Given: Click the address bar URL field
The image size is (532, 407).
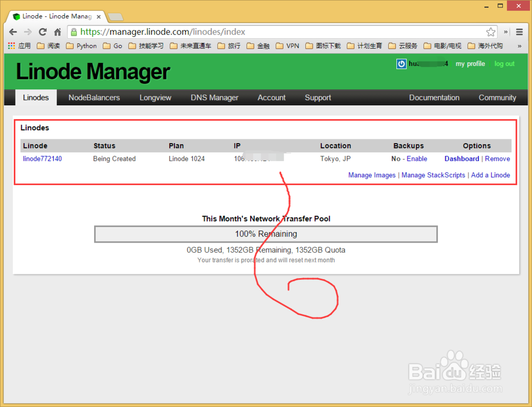Looking at the screenshot, I should [281, 32].
